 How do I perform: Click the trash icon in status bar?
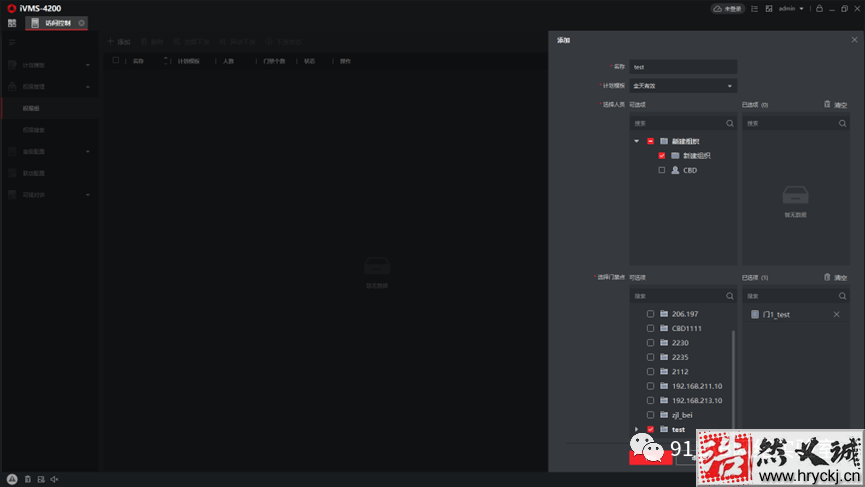pyautogui.click(x=28, y=479)
